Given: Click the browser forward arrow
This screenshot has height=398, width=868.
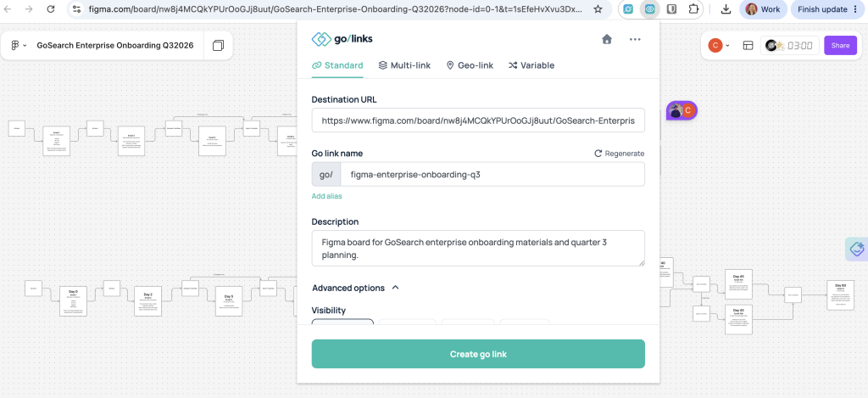Looking at the screenshot, I should [29, 8].
